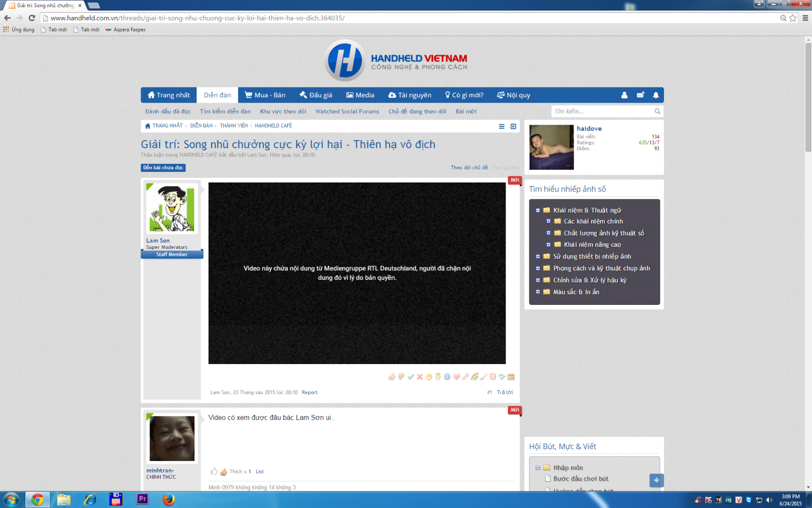
Task: Like minhtran's post with the thumbs-up outline icon
Action: point(214,471)
